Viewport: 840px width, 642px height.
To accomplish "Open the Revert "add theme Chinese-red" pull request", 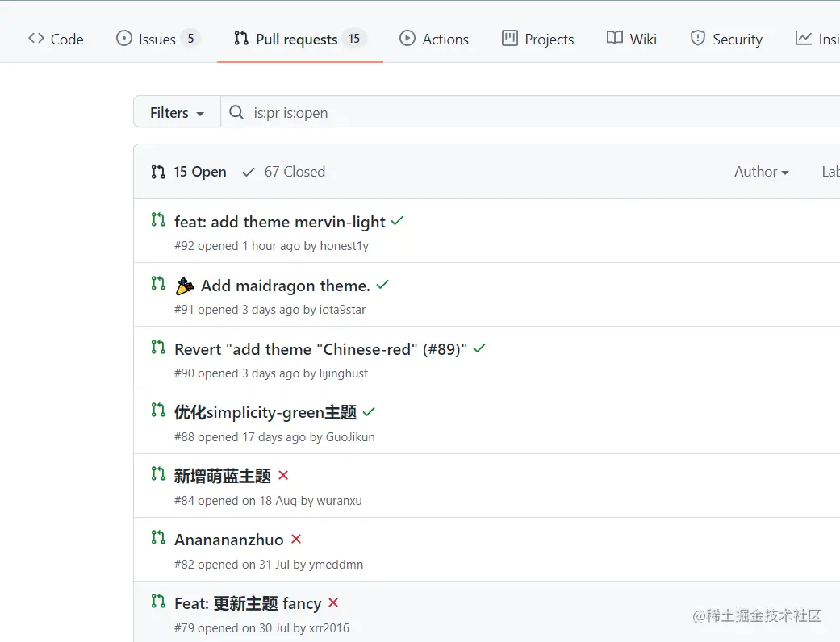I will [321, 349].
